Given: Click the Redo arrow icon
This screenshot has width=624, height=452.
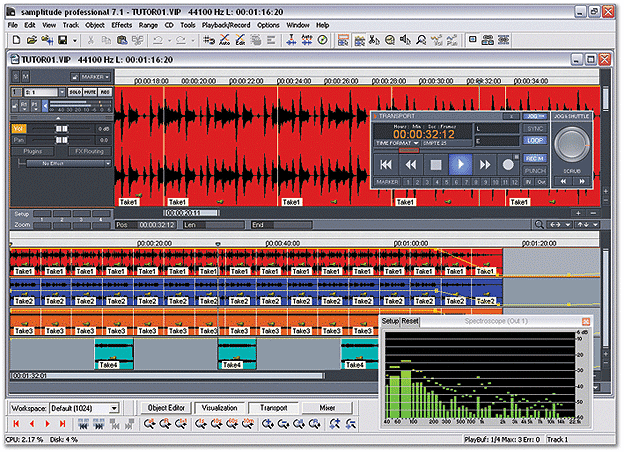Looking at the screenshot, I should point(181,40).
